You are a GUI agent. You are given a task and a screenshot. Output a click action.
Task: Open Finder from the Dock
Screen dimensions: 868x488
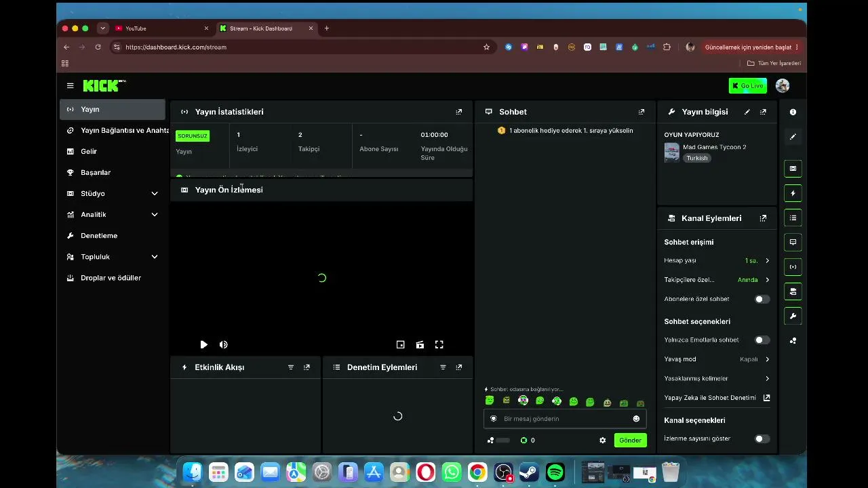193,472
